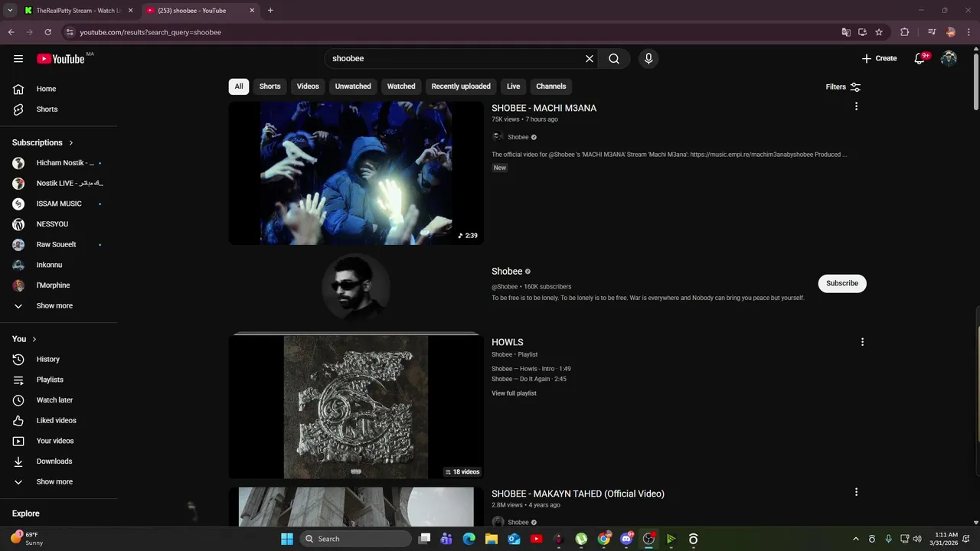The image size is (980, 551).
Task: Select the All filter chip
Action: pos(239,86)
